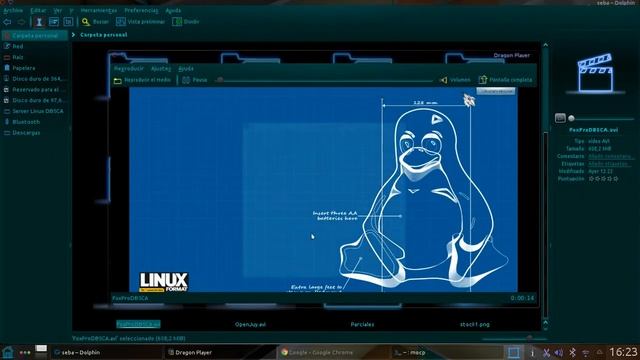Select the stock1.png file

coord(475,324)
